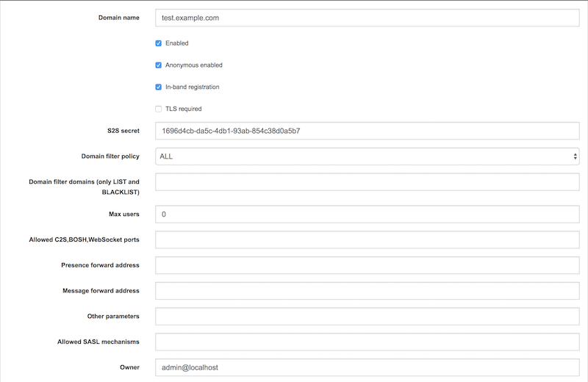Click the 'Message forward address' label

(101, 290)
